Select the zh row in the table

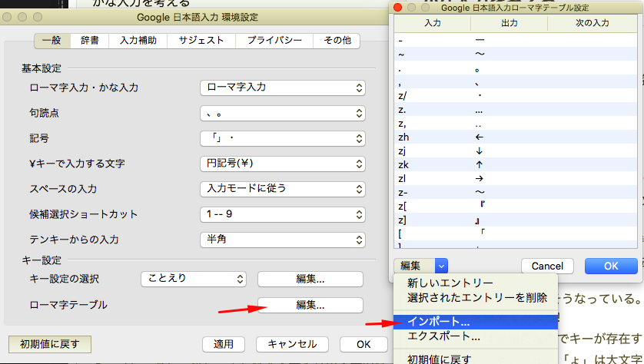(x=516, y=137)
